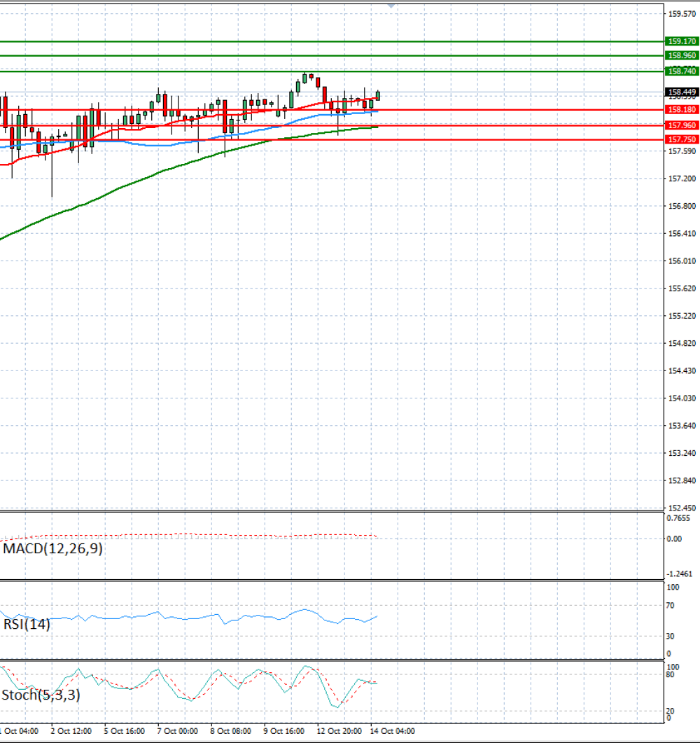Click the RSI scale level 70

click(x=670, y=606)
